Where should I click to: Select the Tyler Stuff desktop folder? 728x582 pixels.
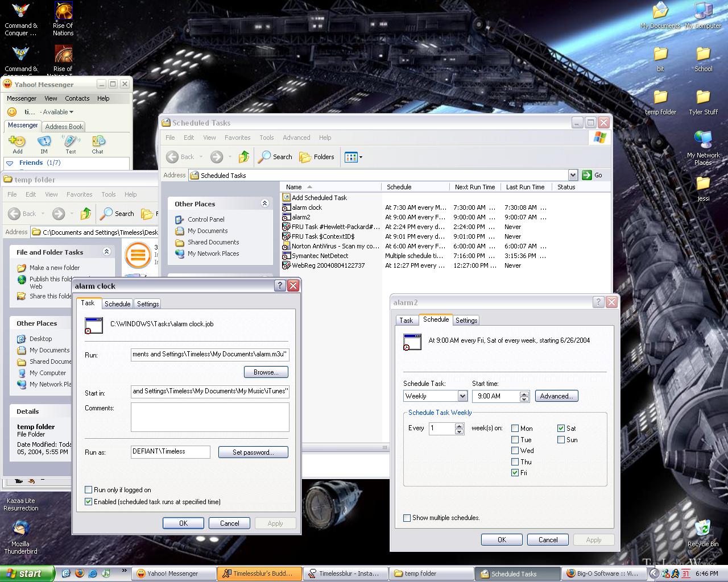[x=703, y=102]
